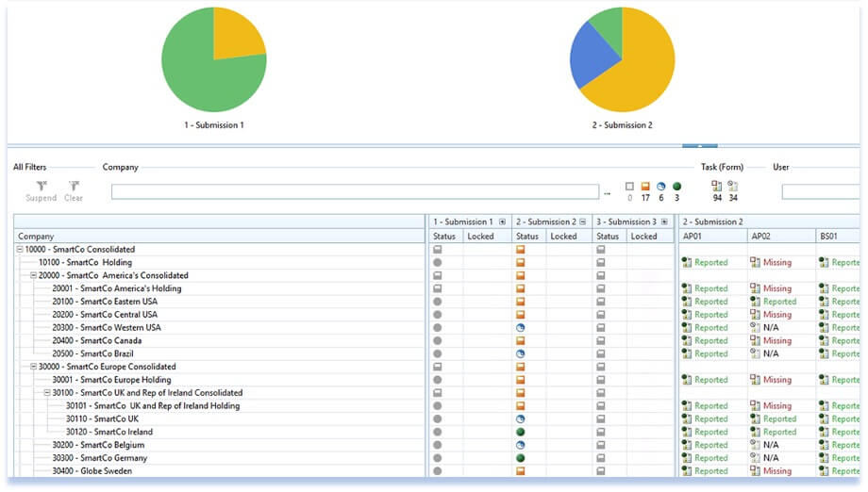
Task: Click the Suspend filter icon
Action: point(41,186)
